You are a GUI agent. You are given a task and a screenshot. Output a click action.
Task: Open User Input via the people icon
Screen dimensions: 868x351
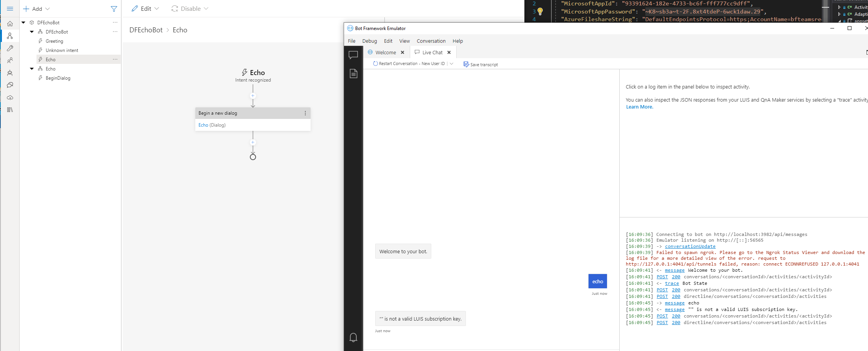[x=10, y=60]
